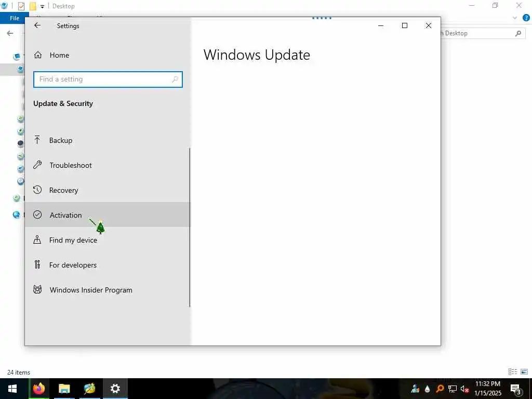Click the muted volume tray icon
The width and height of the screenshot is (532, 399).
[x=464, y=389]
